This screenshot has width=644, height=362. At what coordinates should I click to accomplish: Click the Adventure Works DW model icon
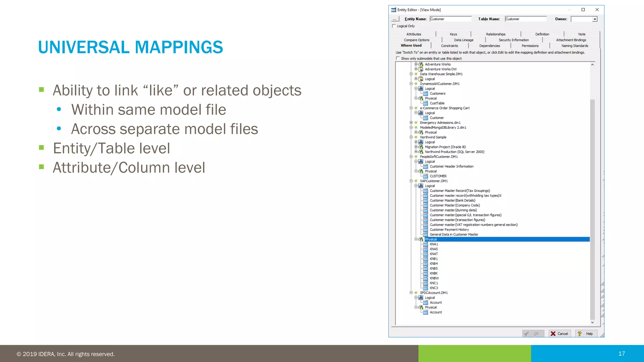pos(421,69)
